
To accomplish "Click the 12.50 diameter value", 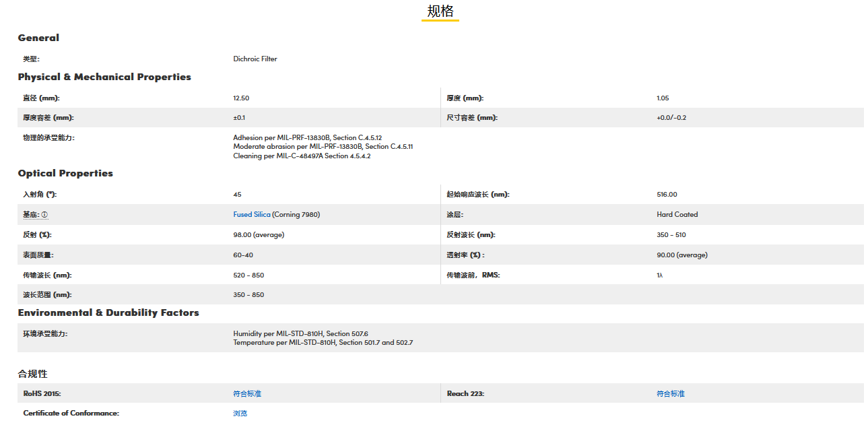I will (x=241, y=98).
